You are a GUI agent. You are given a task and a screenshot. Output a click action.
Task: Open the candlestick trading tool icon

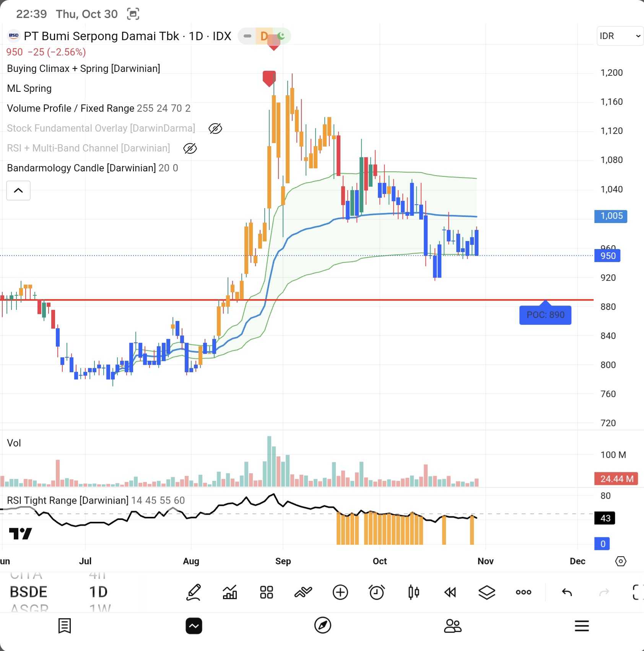pos(413,592)
